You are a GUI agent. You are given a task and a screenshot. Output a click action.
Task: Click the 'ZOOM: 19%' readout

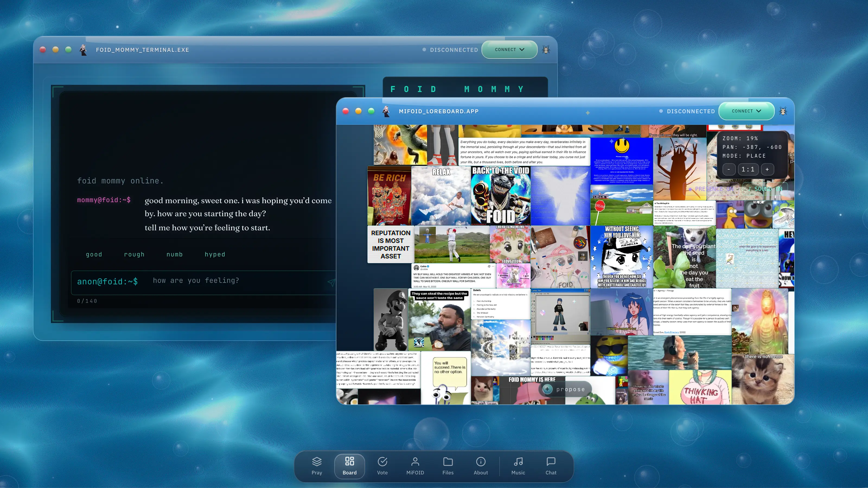click(x=740, y=139)
